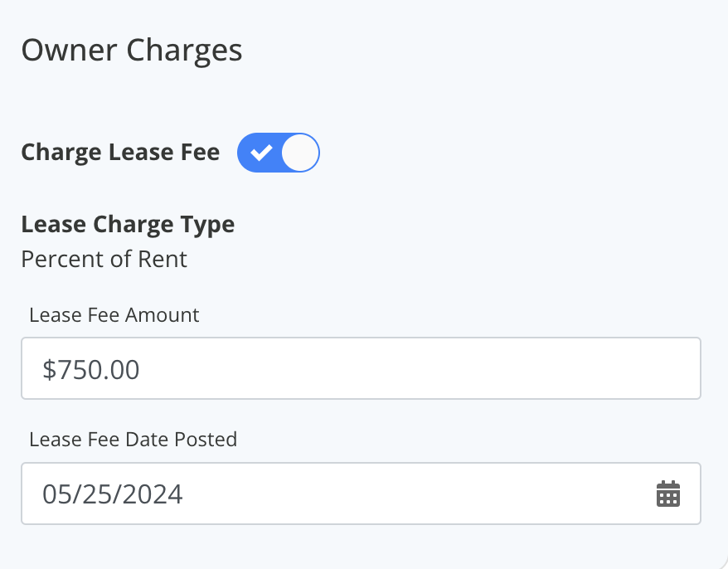Click the calendar glyph beside 05/25/2024
Viewport: 728px width, 569px height.
click(668, 493)
